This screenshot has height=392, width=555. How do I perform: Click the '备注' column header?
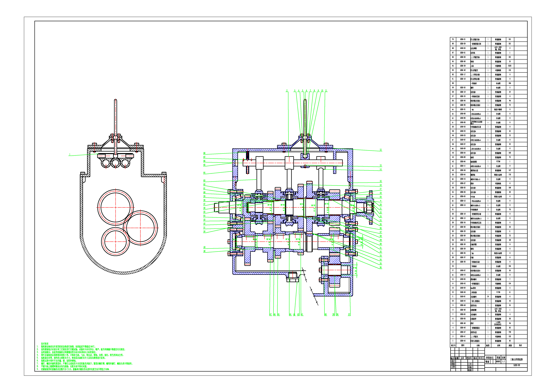pos(520,345)
